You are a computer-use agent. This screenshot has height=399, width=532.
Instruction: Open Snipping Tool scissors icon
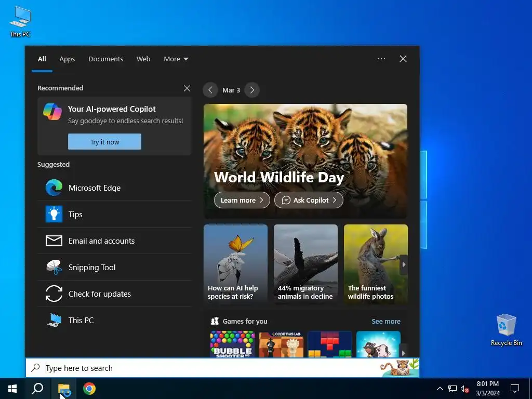[x=54, y=267]
